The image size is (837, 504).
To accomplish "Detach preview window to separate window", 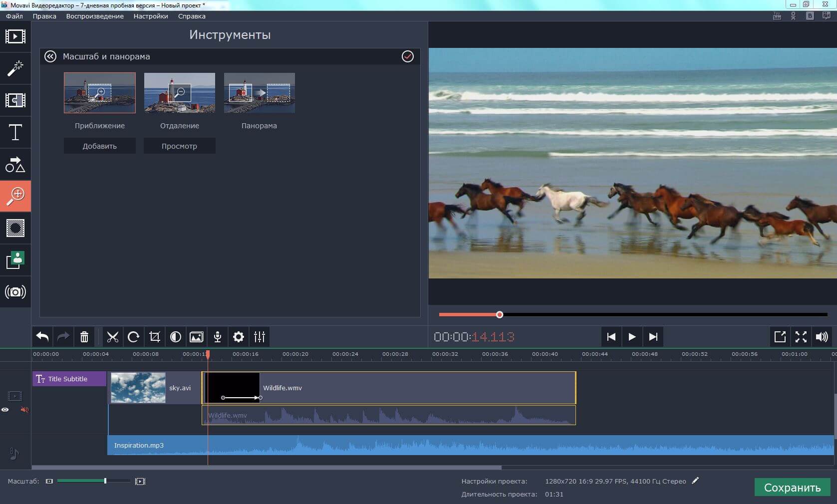I will (780, 337).
